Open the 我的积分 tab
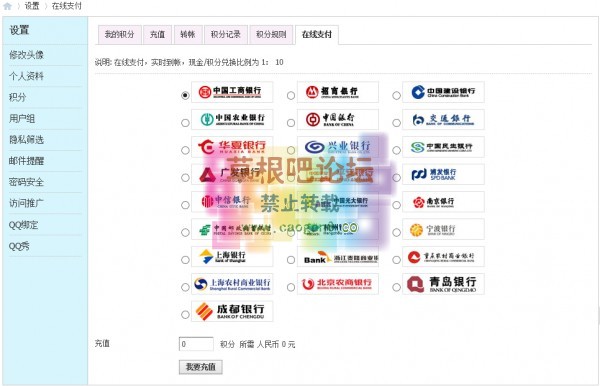Screen dimensions: 600x386 (120, 34)
